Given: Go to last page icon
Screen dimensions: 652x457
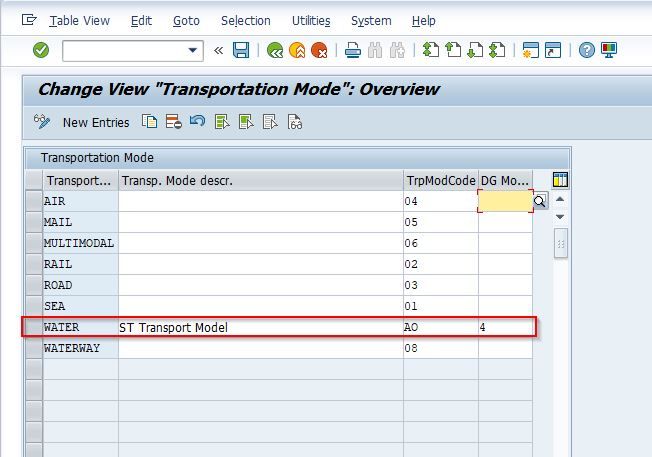Looking at the screenshot, I should pos(497,50).
